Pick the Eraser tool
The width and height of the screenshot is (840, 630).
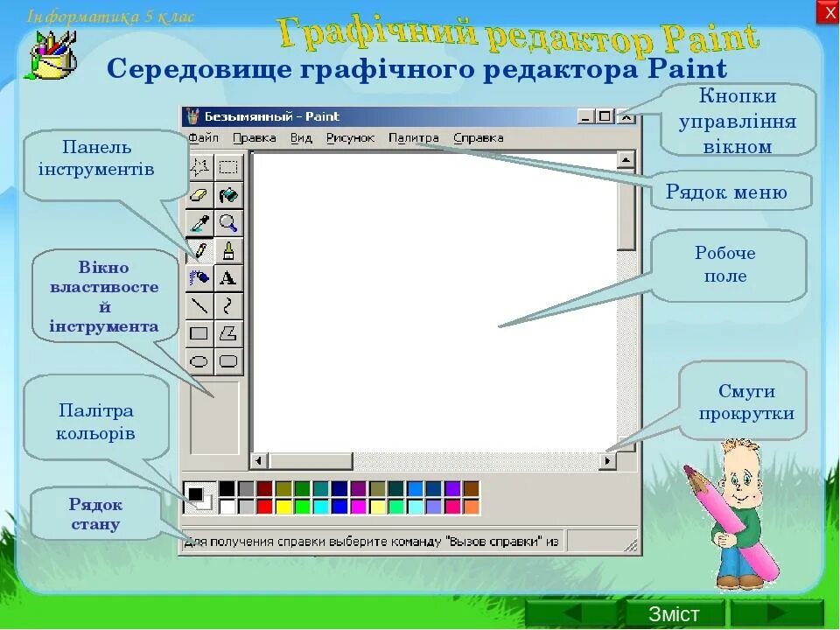click(x=199, y=195)
